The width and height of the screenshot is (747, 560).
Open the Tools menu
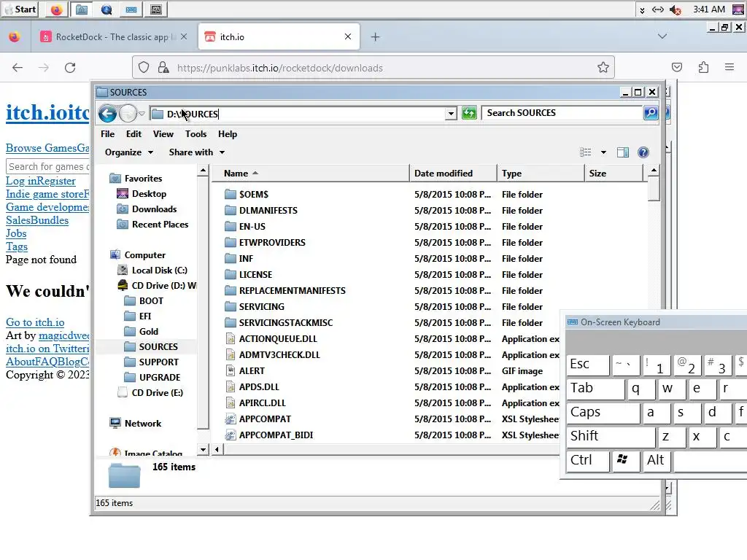coord(196,134)
